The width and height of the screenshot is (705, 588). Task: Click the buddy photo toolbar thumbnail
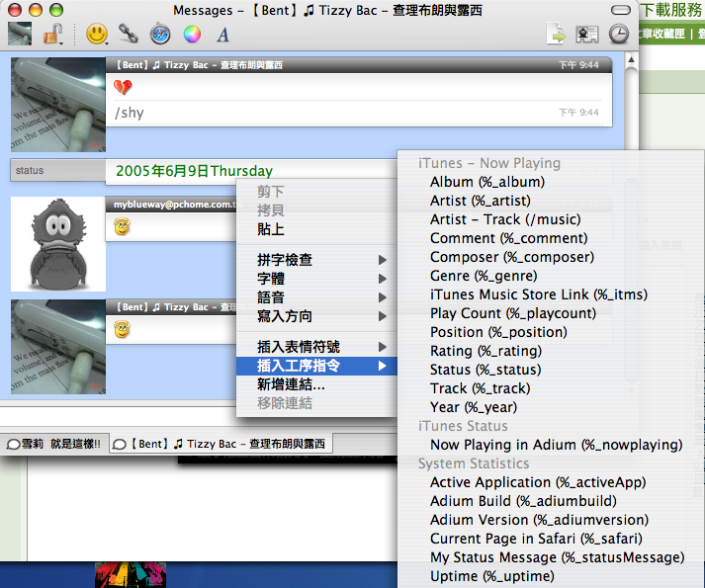(20, 34)
